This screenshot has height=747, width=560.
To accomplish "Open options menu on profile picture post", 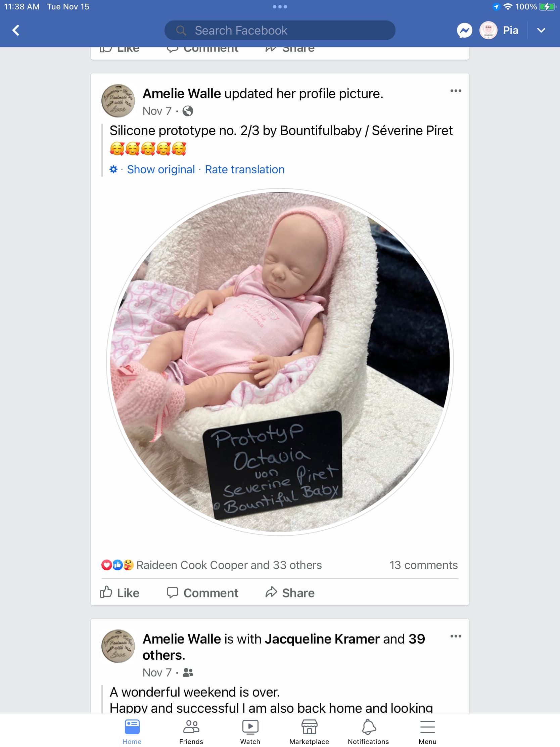I will click(455, 91).
